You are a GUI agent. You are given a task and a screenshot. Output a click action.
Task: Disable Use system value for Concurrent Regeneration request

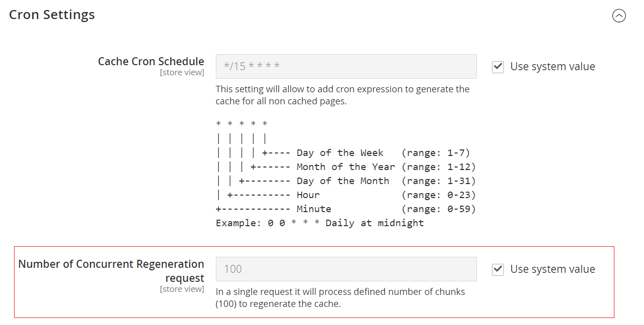(x=497, y=269)
